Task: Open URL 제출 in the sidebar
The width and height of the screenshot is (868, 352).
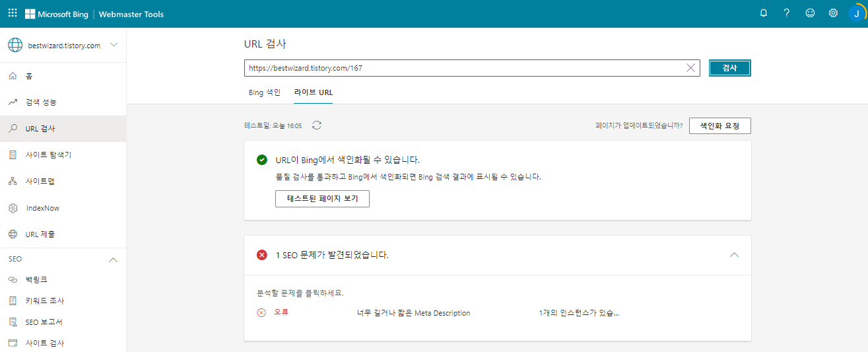Action: [63, 234]
